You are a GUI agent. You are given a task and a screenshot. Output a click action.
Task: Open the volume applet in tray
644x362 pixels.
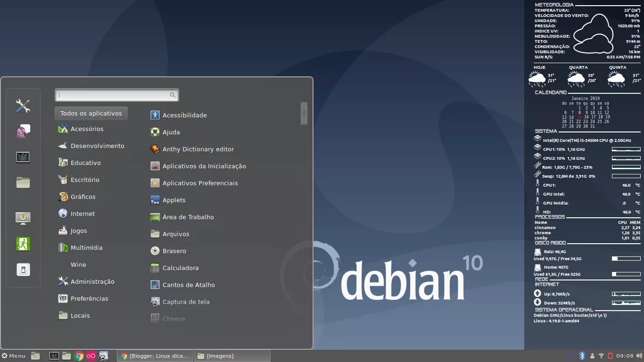pyautogui.click(x=638, y=356)
